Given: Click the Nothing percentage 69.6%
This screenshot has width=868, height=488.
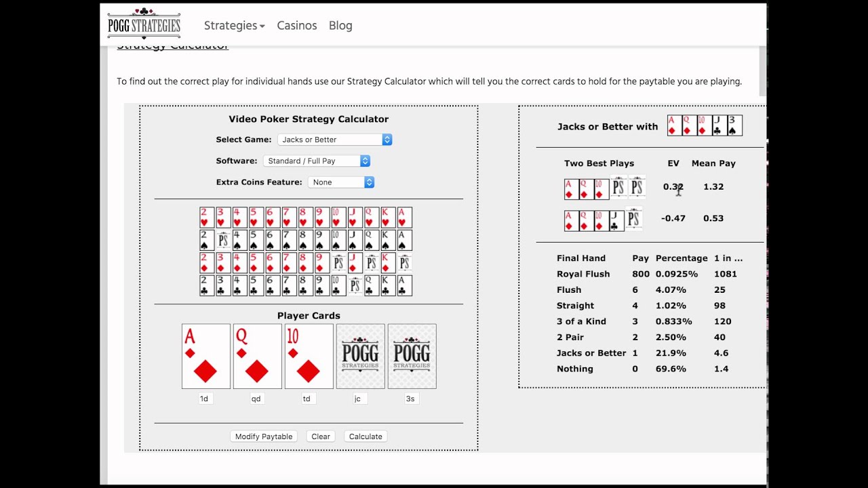Looking at the screenshot, I should [x=671, y=369].
